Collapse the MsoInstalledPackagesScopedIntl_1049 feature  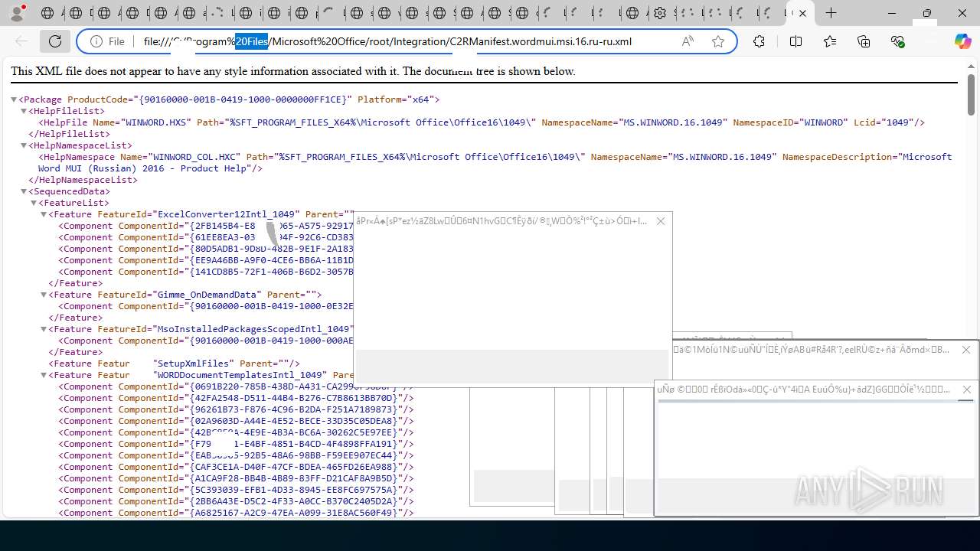[44, 329]
